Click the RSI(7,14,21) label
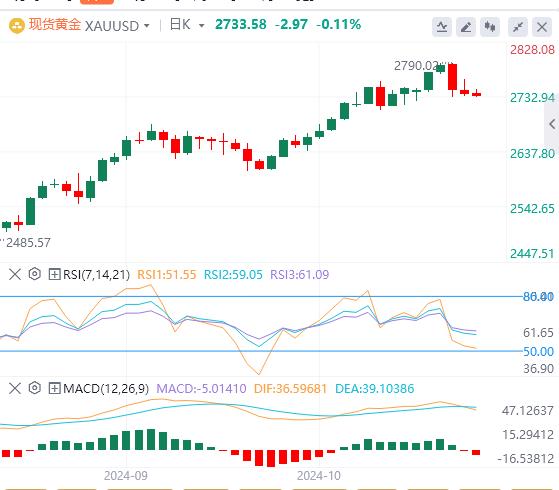 tap(96, 275)
